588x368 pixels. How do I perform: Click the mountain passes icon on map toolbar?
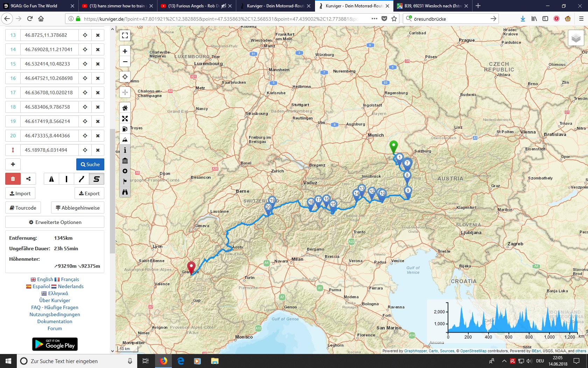click(125, 139)
